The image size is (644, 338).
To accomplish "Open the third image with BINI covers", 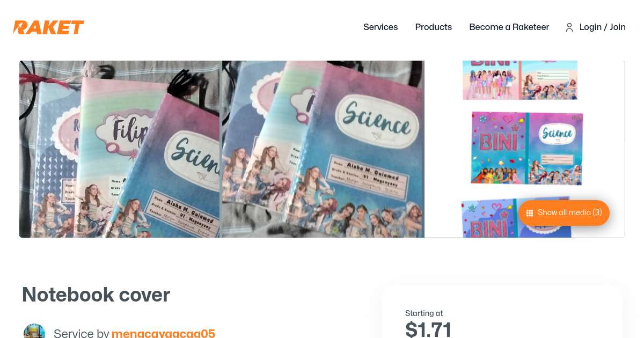I will [x=525, y=149].
